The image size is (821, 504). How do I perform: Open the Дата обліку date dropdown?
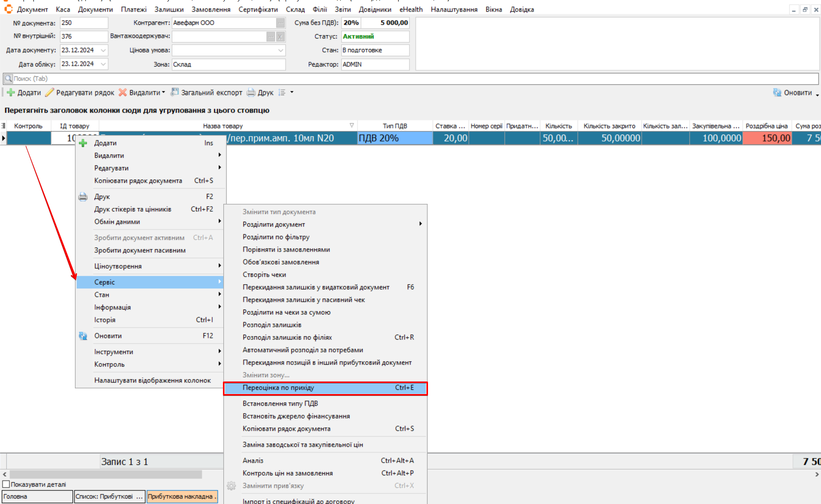(x=103, y=64)
